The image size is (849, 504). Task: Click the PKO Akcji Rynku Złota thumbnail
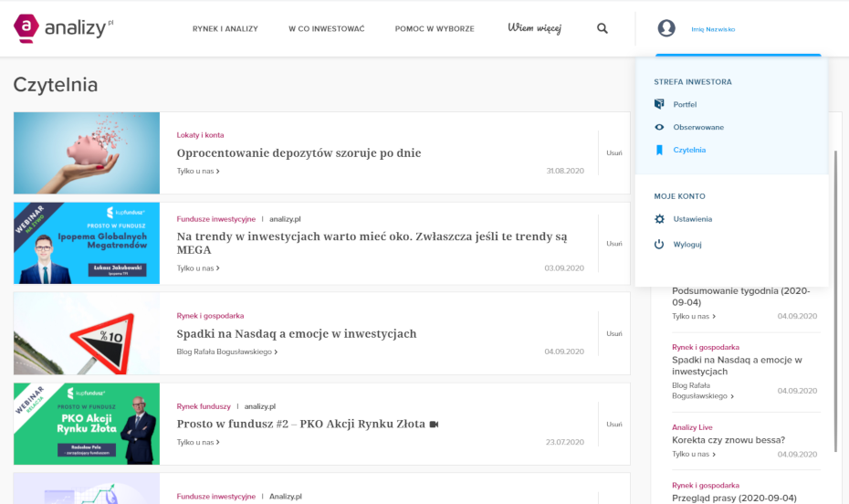pos(87,424)
